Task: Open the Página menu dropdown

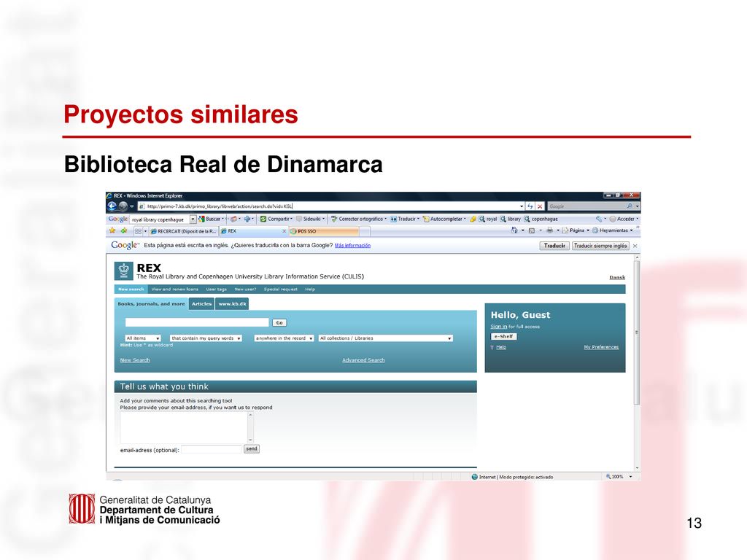Action: coord(576,230)
